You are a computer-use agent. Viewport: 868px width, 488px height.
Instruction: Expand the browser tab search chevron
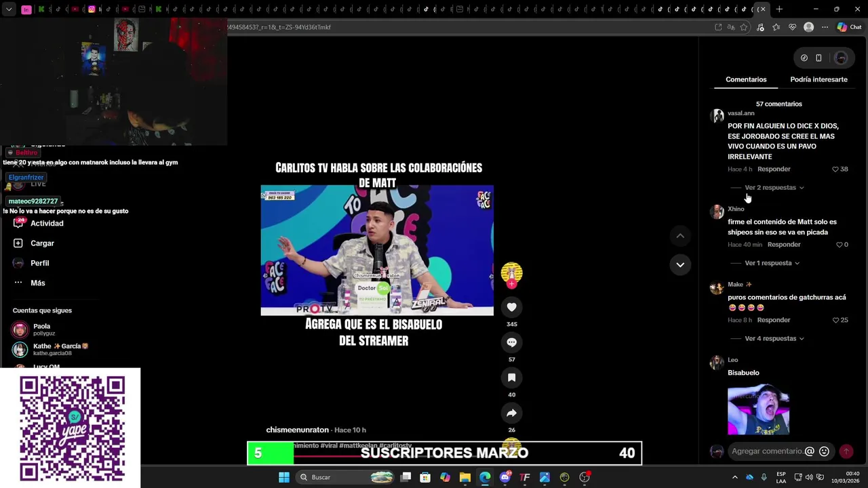coord(9,9)
